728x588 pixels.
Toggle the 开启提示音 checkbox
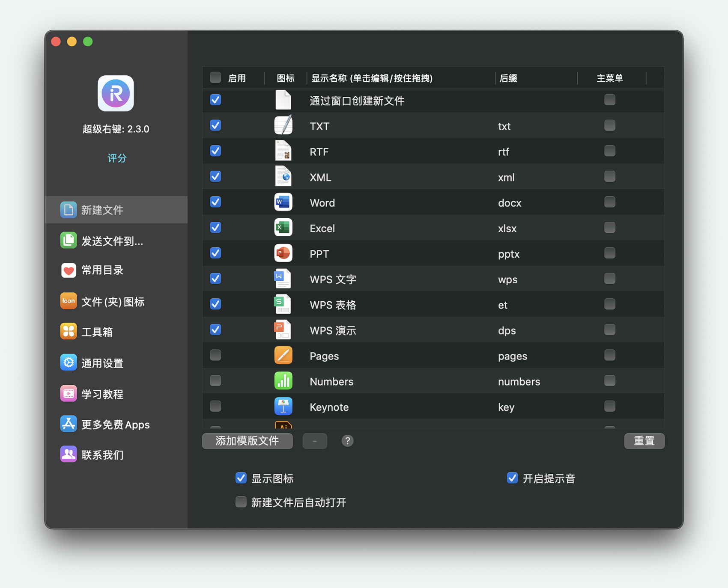pyautogui.click(x=512, y=478)
